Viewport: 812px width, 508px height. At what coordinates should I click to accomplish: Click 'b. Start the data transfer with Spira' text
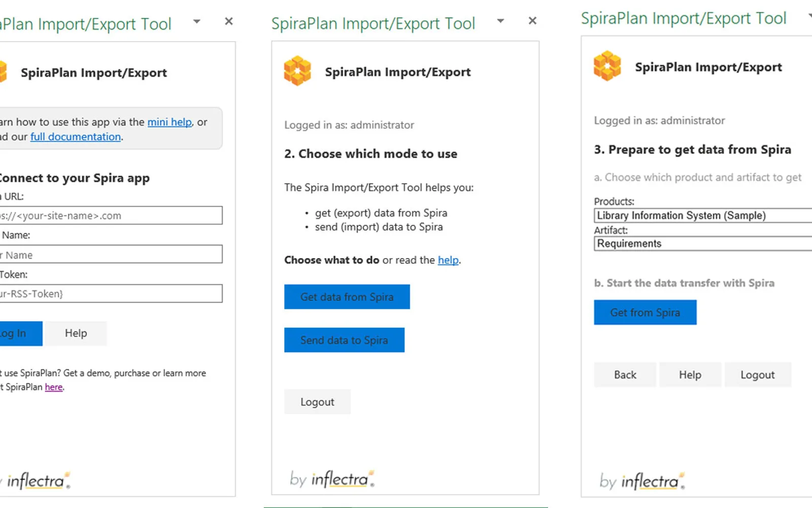(685, 283)
